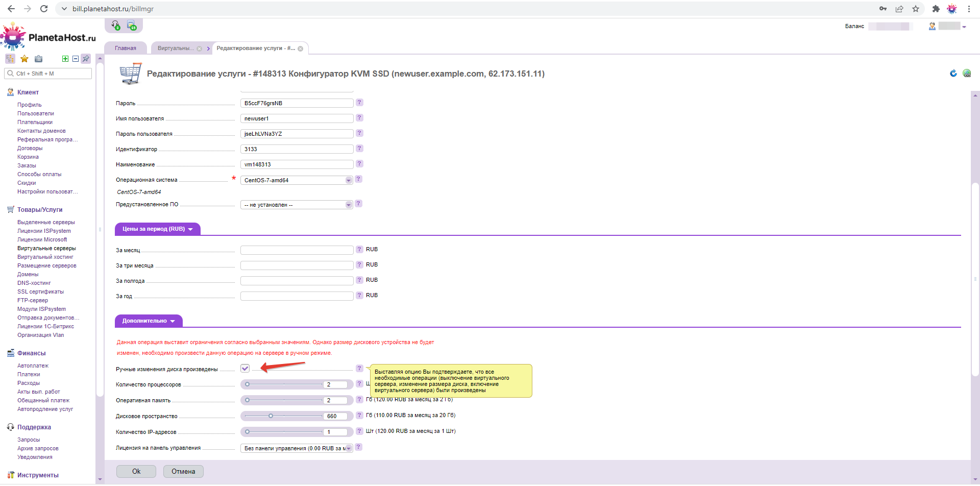Image resolution: width=980 pixels, height=486 pixels.
Task: Open Профиль in Клиент menu
Action: tap(30, 105)
